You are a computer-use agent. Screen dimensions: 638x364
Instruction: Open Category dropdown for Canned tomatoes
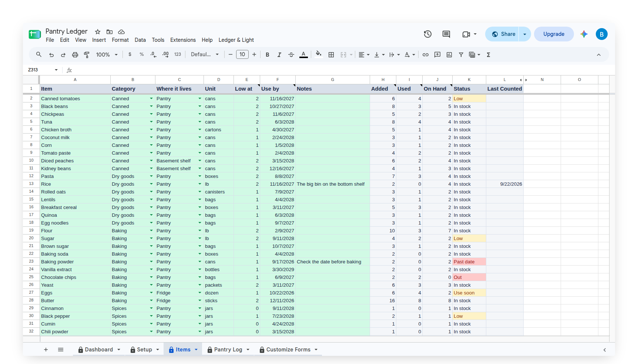pyautogui.click(x=151, y=99)
